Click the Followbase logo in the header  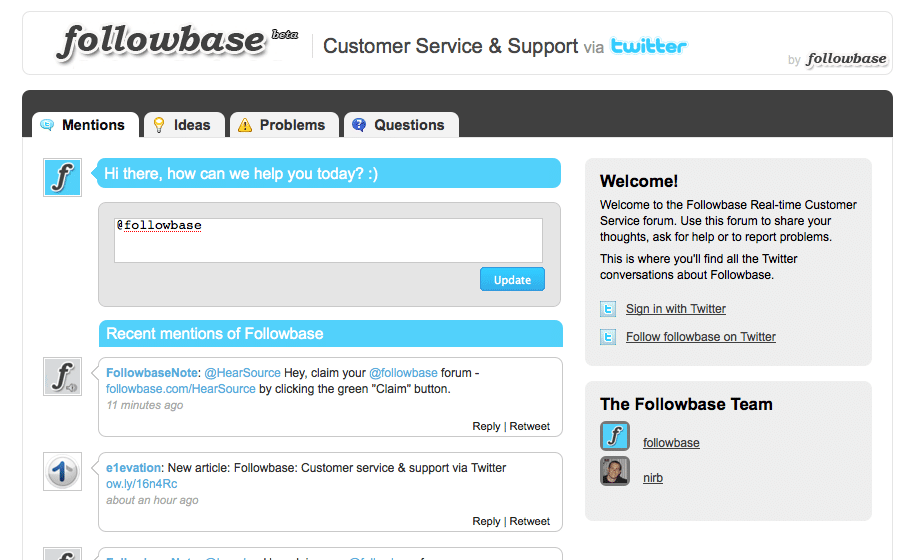pyautogui.click(x=162, y=42)
